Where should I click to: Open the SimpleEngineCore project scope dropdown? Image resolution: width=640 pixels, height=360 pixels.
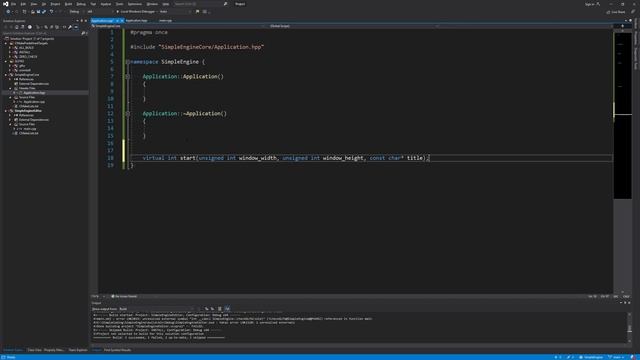coord(178,26)
